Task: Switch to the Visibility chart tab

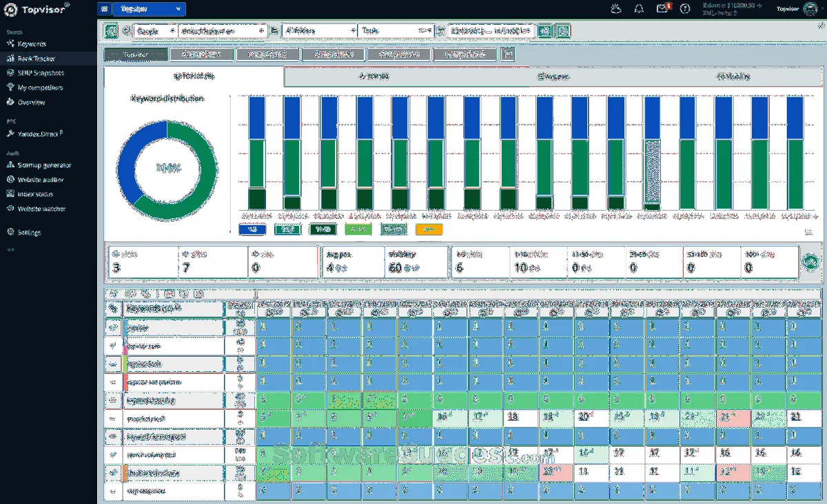Action: click(x=733, y=76)
